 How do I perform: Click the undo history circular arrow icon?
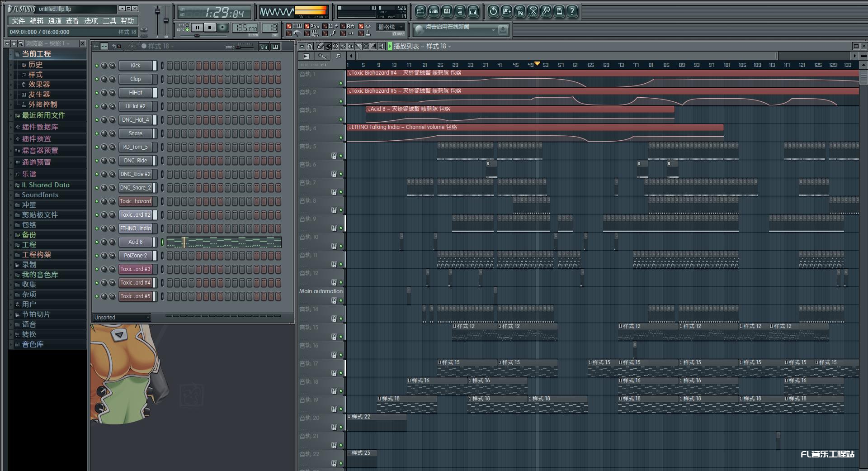493,11
